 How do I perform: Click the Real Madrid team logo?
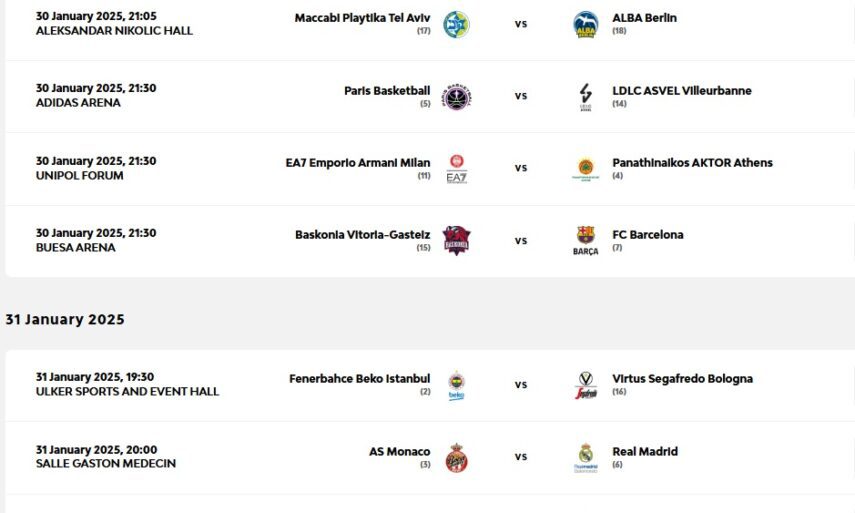coord(585,457)
